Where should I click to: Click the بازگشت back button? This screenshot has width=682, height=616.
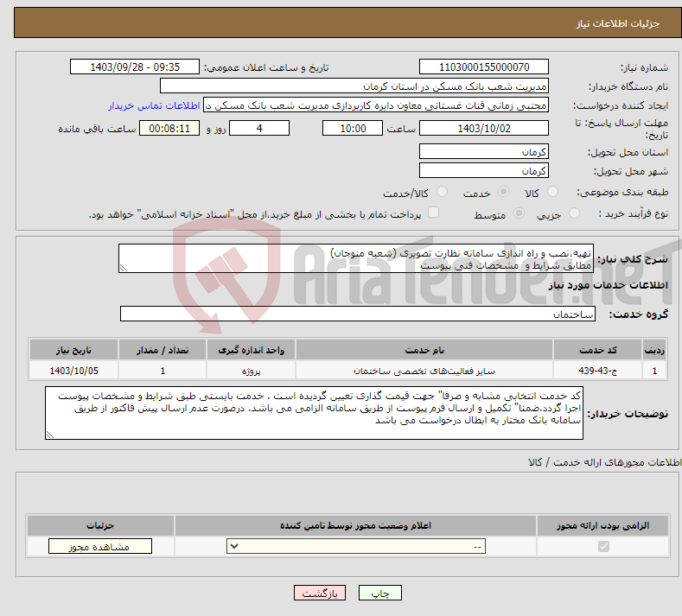pyautogui.click(x=320, y=593)
